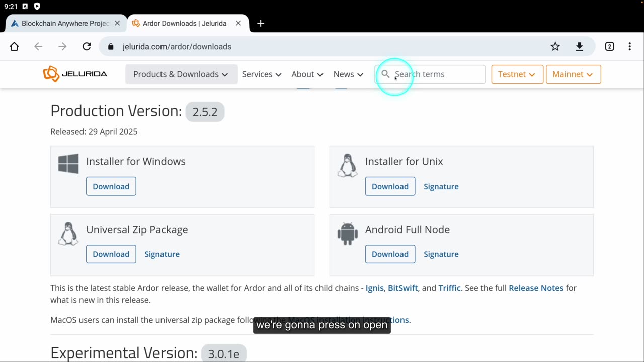Switch to the Ardor Downloads tab
The width and height of the screenshot is (644, 362).
[185, 23]
